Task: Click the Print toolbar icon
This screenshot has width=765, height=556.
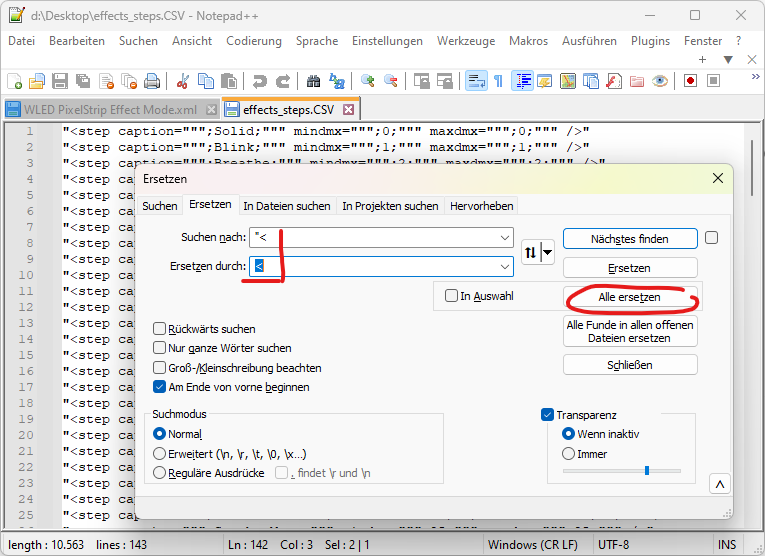Action: coord(152,81)
